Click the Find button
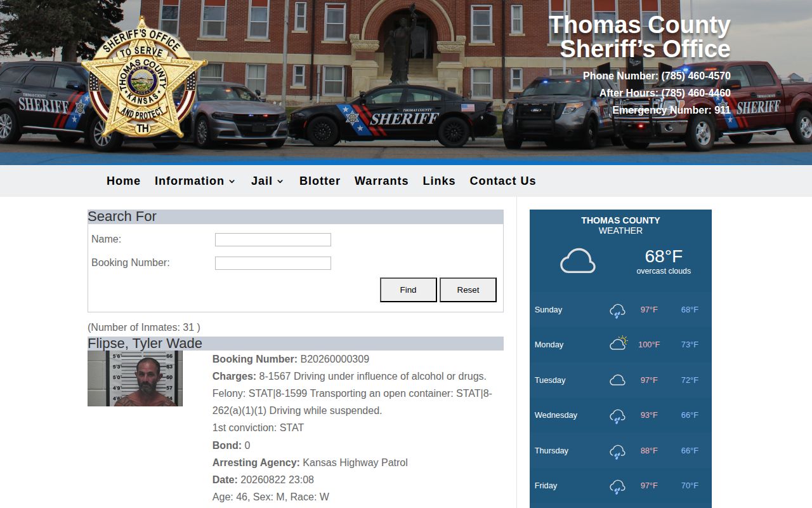This screenshot has height=508, width=812. 408,290
